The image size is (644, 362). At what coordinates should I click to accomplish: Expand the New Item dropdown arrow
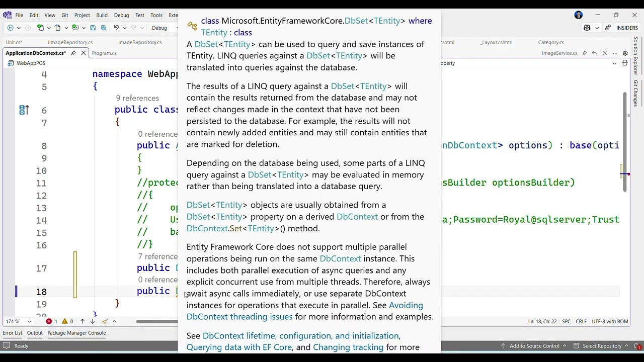tap(48, 28)
